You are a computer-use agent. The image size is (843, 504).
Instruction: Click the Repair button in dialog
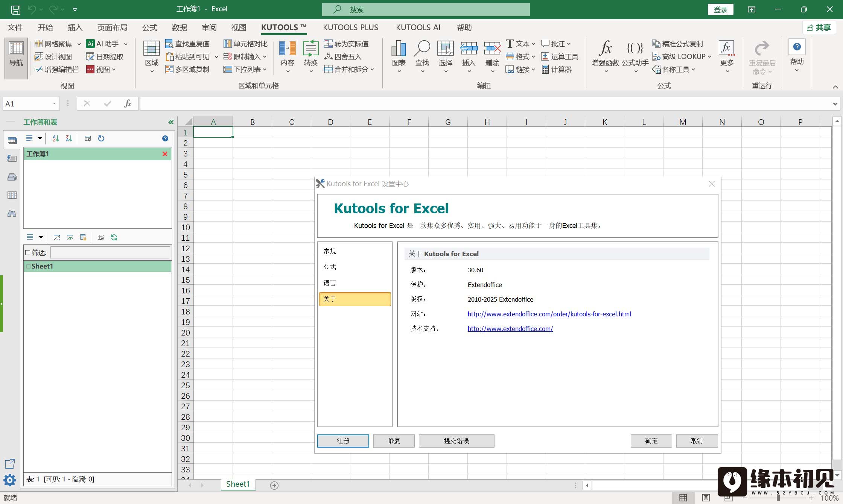(x=394, y=441)
